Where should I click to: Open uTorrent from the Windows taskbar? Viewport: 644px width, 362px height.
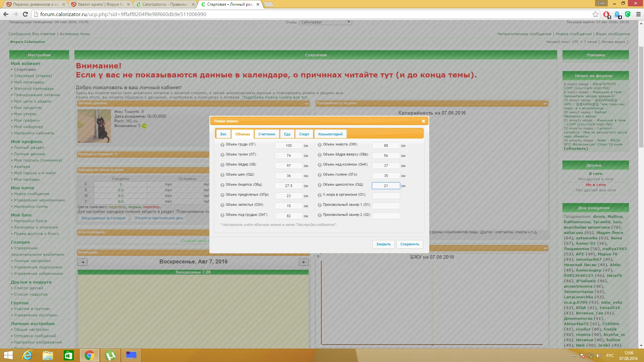[x=110, y=355]
